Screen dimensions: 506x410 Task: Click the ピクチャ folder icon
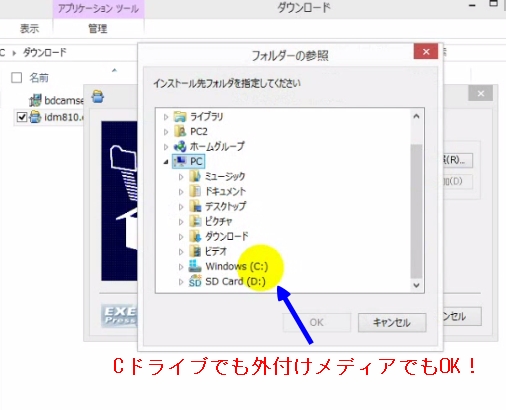click(x=195, y=221)
